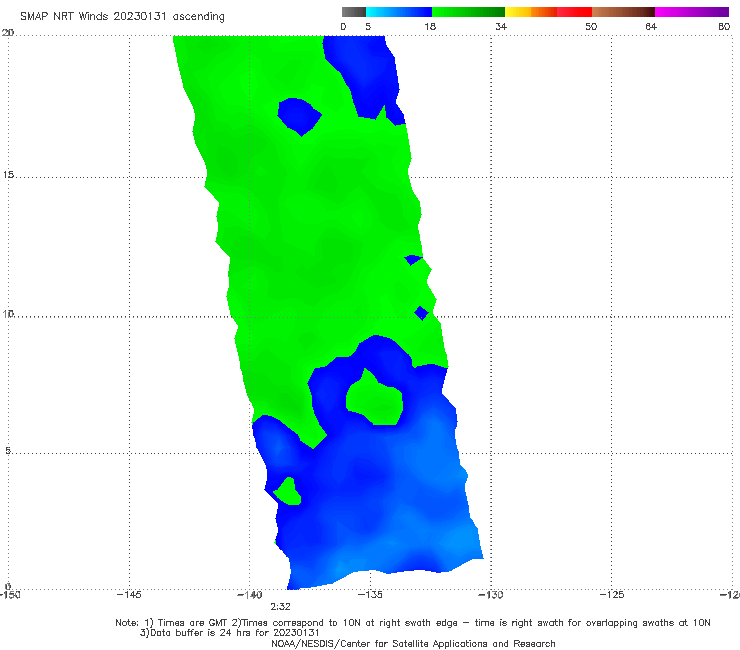Viewport: 740px width, 650px height.
Task: Click the NOAA/NESDIS Center for Satellite Applications credit
Action: pos(413,644)
